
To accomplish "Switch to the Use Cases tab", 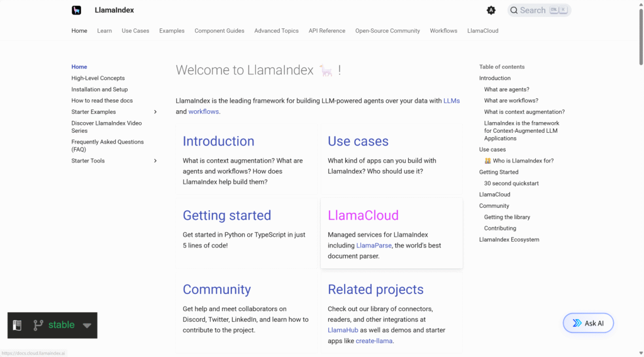I will (135, 31).
